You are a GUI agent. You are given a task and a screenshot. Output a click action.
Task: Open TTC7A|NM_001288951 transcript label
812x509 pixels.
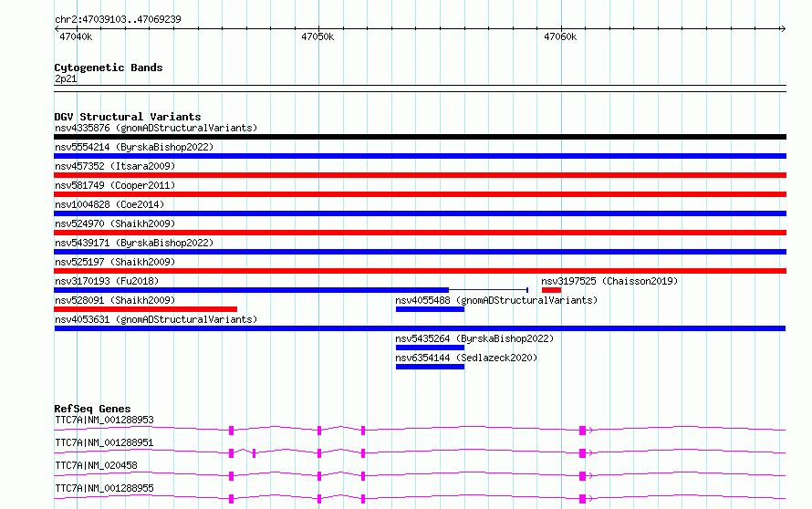[x=104, y=442]
